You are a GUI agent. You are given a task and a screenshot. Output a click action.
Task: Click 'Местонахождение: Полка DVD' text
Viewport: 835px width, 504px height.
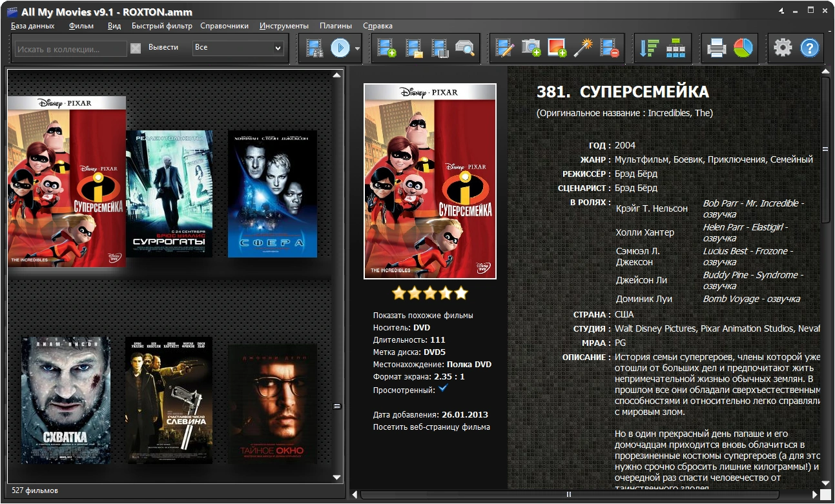[432, 364]
